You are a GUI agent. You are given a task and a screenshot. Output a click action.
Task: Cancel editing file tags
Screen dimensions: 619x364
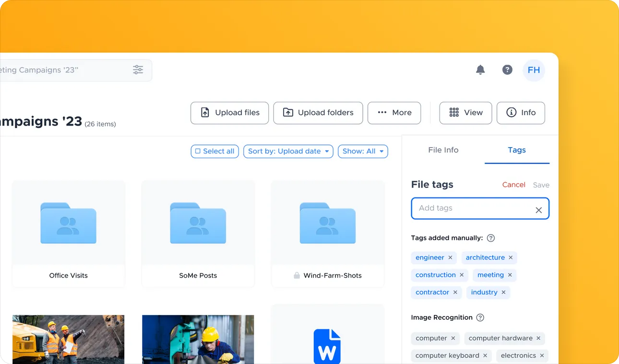[x=514, y=185]
